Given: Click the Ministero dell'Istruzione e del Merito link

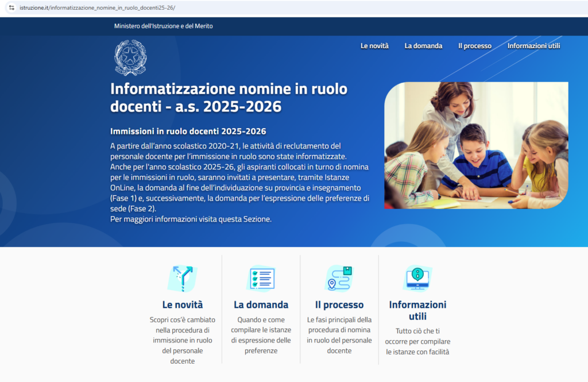Looking at the screenshot, I should click(x=164, y=26).
